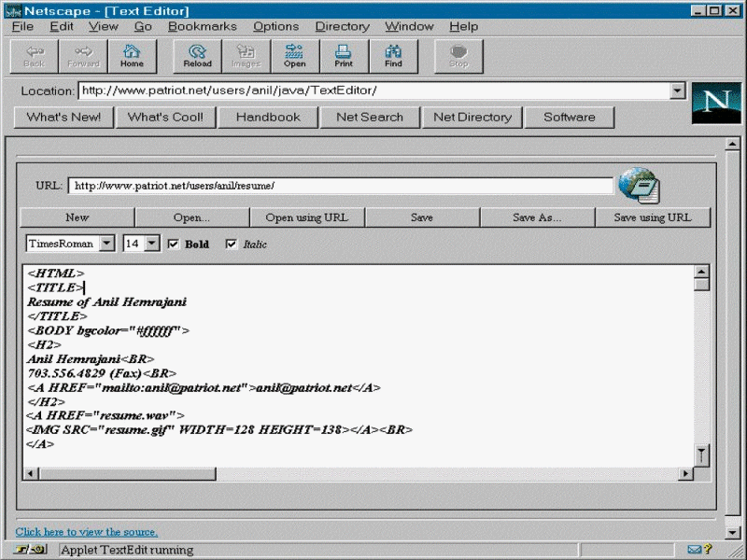This screenshot has width=747, height=560.
Task: Expand the Location history dropdown arrow
Action: tap(678, 91)
